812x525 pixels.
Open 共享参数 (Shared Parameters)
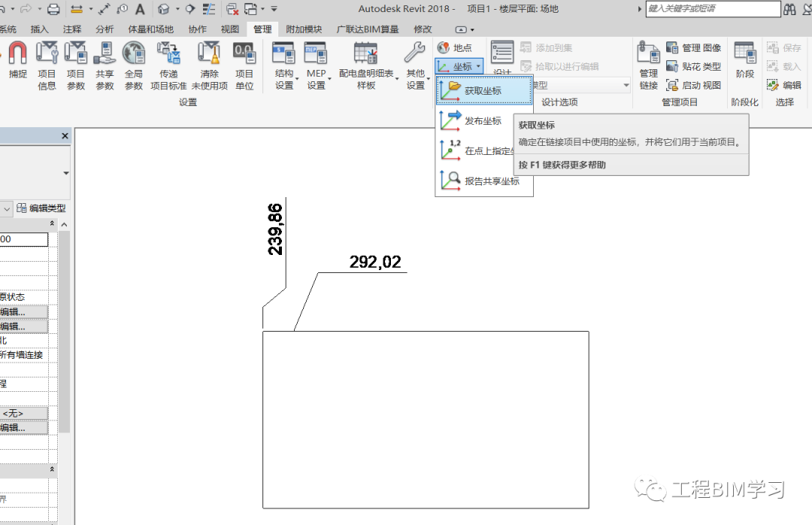[105, 66]
